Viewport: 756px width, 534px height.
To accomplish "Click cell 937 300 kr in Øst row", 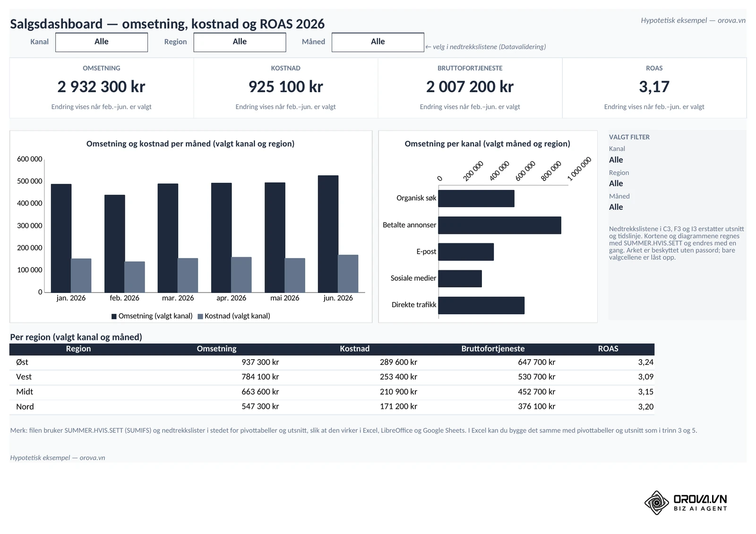I will (x=260, y=362).
